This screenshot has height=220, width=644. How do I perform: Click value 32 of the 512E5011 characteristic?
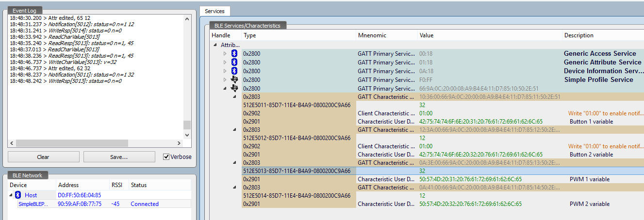(422, 105)
